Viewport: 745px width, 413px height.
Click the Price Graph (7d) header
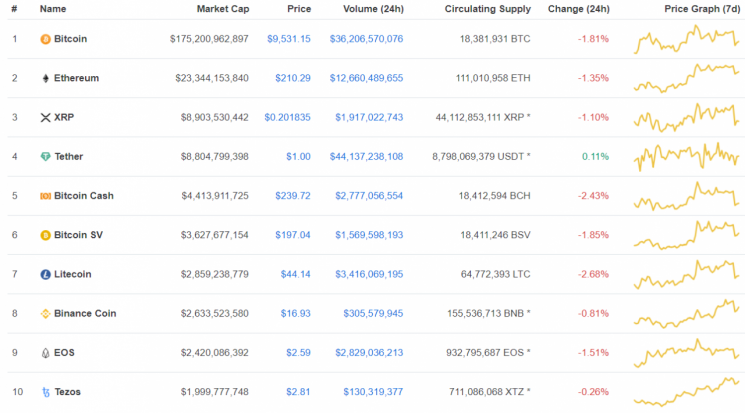[702, 9]
